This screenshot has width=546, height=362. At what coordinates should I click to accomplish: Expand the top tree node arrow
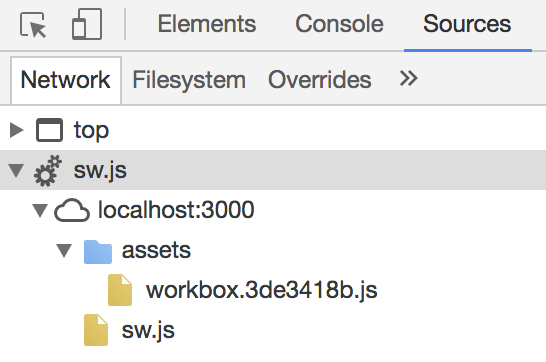tap(16, 130)
